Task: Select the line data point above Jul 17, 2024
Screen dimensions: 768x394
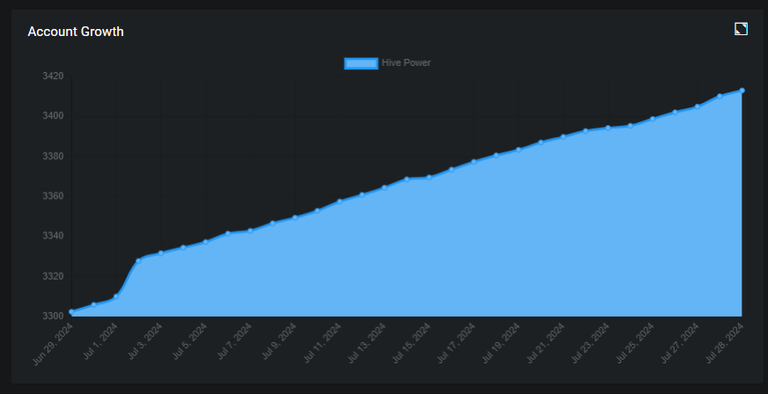Action: tap(474, 161)
